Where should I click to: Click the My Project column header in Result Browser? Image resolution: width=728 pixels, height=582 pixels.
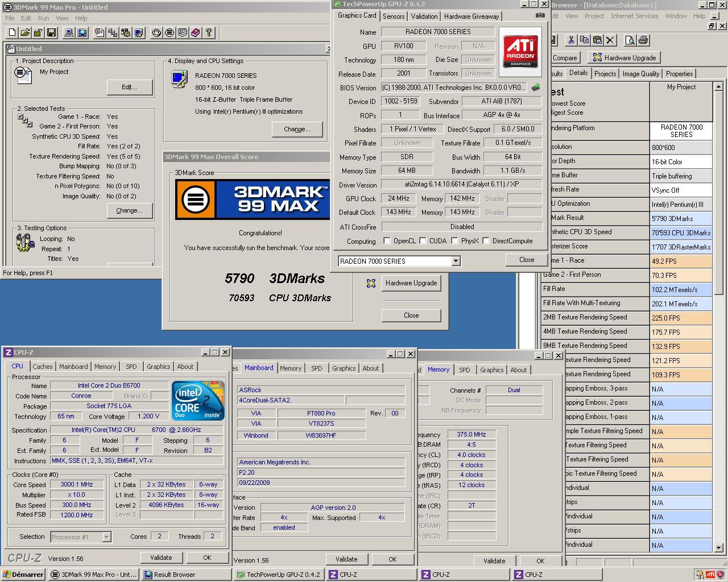(x=681, y=87)
